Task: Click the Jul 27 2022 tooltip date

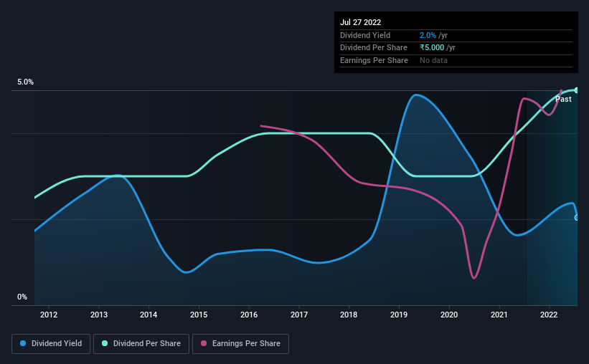Action: click(x=361, y=22)
